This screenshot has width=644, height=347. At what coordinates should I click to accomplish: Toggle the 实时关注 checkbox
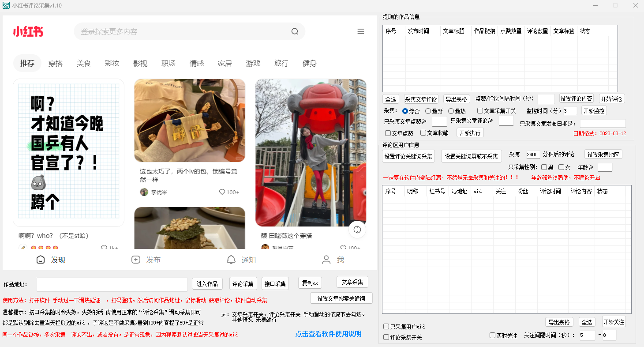(x=492, y=336)
